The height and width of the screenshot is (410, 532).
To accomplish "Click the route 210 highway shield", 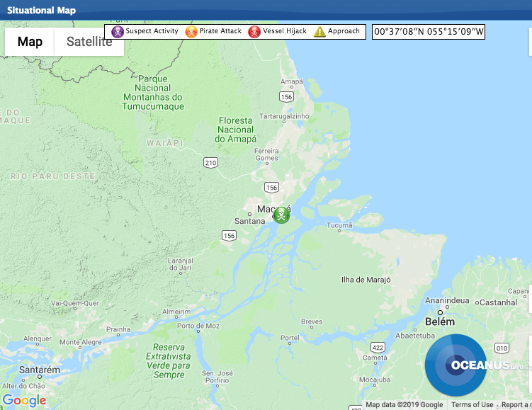I will pos(210,163).
